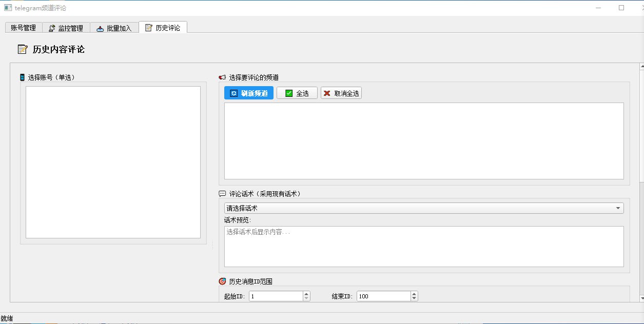The image size is (644, 324).
Task: Click the phone icon beside 选择账号
Action: (x=22, y=77)
